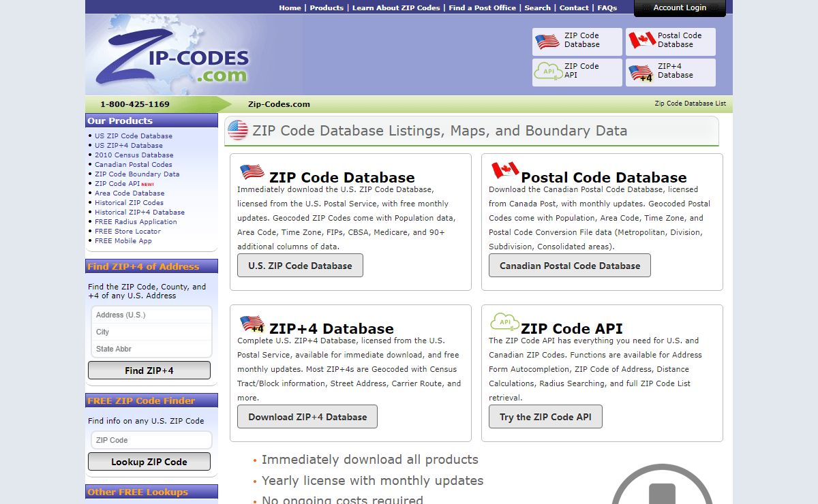
Task: Open FREE Mobile App sidebar link
Action: [123, 240]
